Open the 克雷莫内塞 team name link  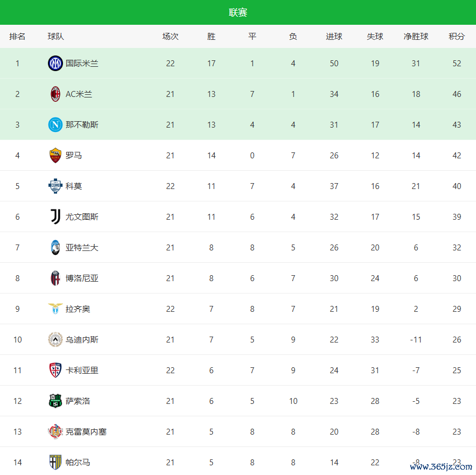pos(86,432)
